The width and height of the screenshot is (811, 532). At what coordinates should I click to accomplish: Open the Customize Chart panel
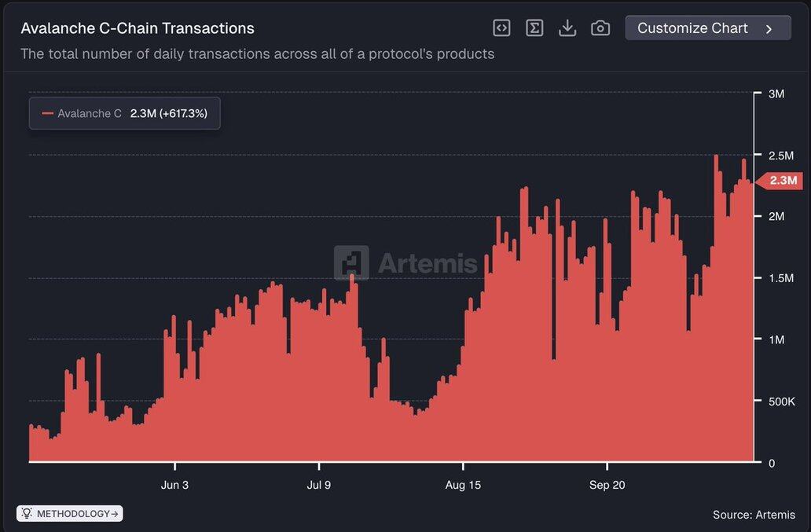(x=692, y=28)
